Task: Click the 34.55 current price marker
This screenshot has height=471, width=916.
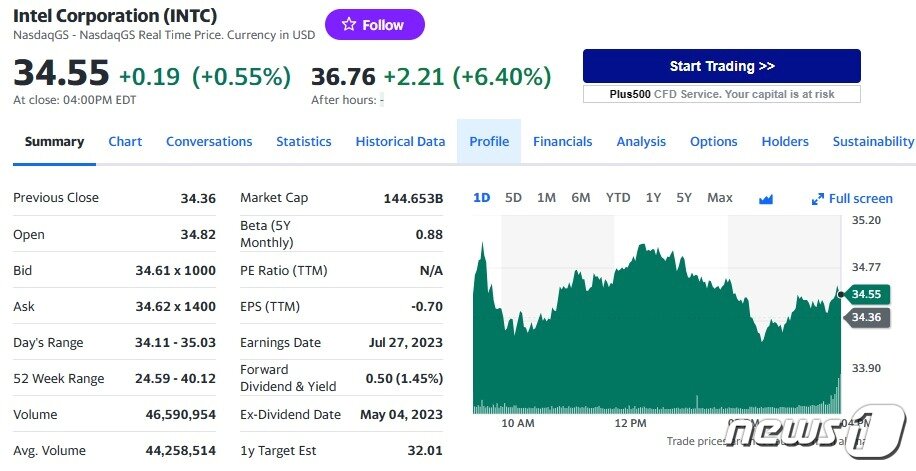Action: click(x=866, y=294)
